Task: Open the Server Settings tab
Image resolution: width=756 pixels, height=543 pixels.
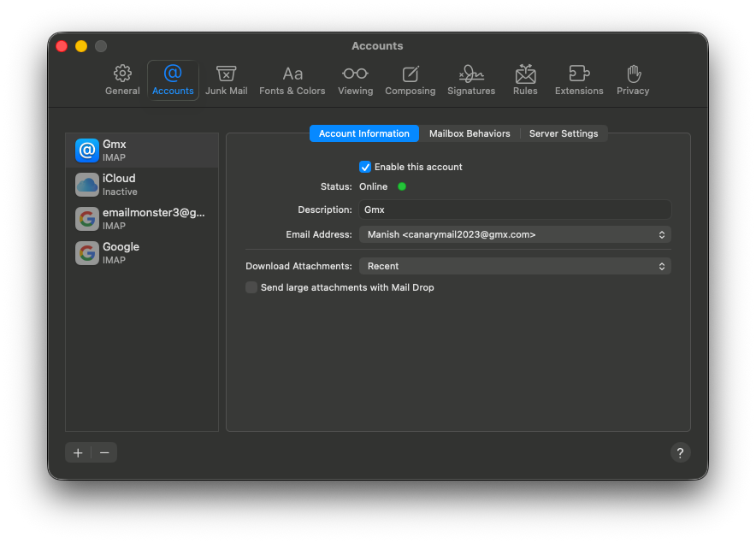Action: 563,133
